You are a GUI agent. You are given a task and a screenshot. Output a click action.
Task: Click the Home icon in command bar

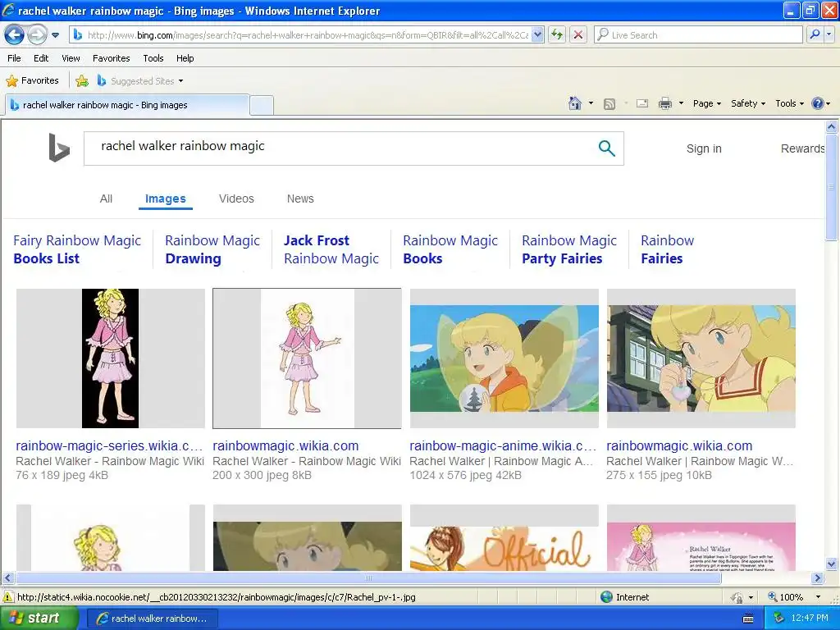(x=575, y=103)
